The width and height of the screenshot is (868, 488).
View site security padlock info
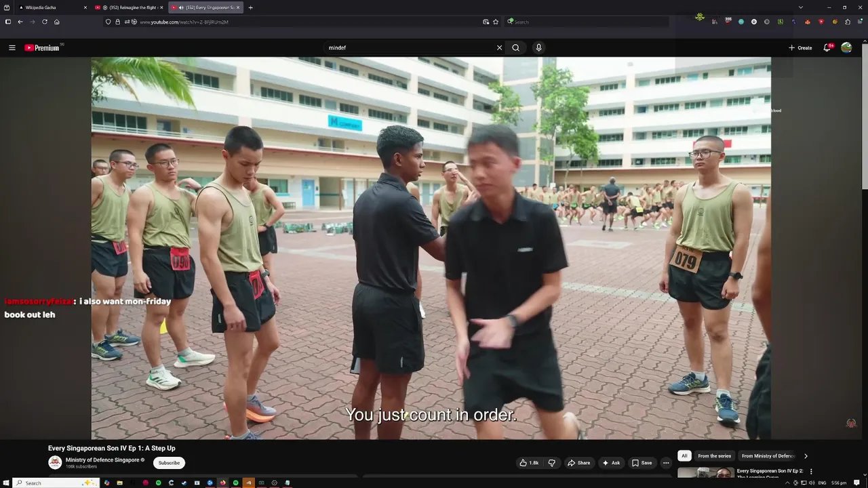click(x=117, y=22)
